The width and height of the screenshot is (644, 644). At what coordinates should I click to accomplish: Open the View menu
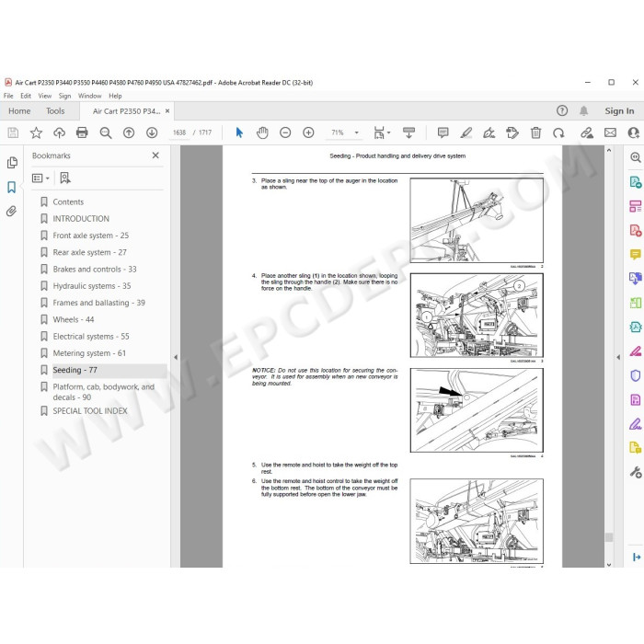coord(45,96)
